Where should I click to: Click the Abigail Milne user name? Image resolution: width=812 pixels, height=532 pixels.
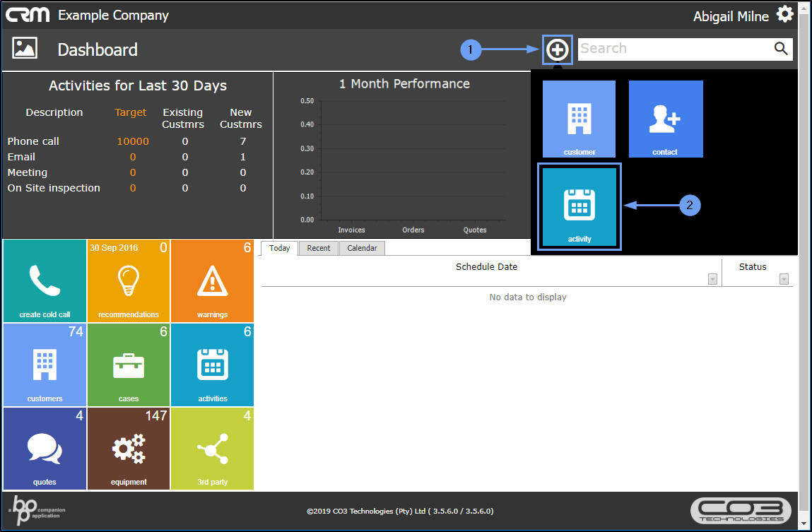pos(731,16)
